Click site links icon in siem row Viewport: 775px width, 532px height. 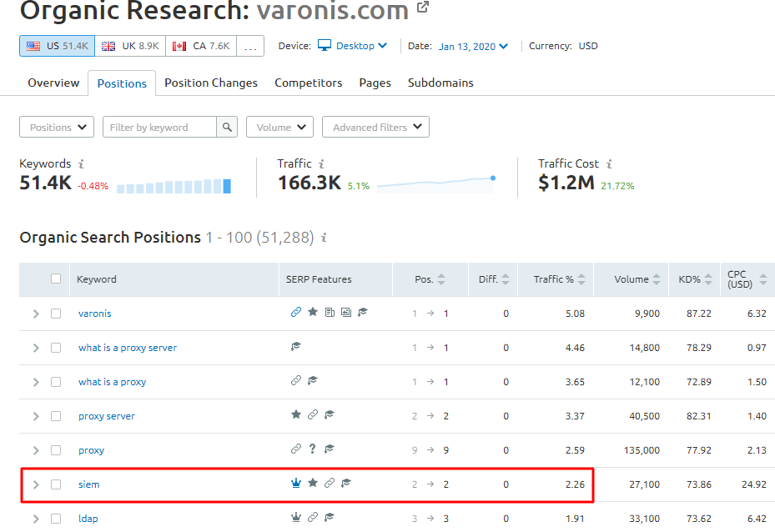(330, 483)
